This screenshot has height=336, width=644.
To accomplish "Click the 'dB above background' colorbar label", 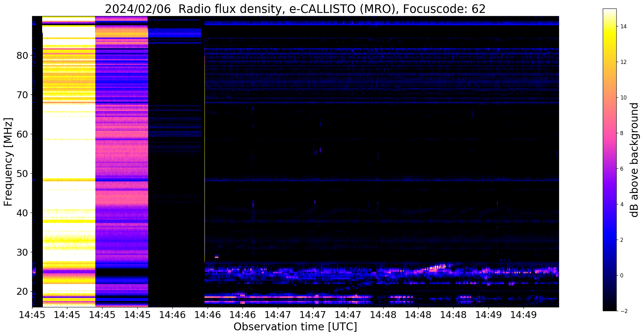I will [635, 160].
